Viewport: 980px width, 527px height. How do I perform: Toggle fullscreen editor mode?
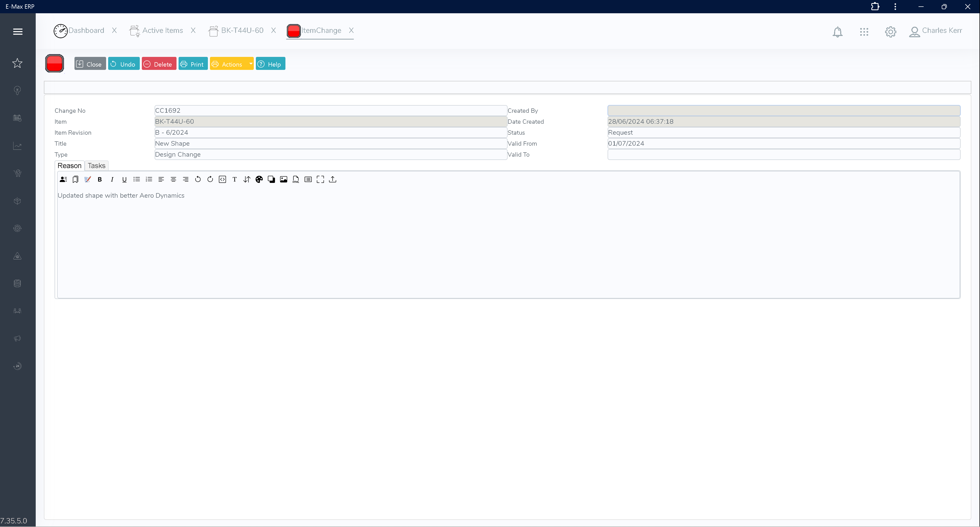click(320, 180)
